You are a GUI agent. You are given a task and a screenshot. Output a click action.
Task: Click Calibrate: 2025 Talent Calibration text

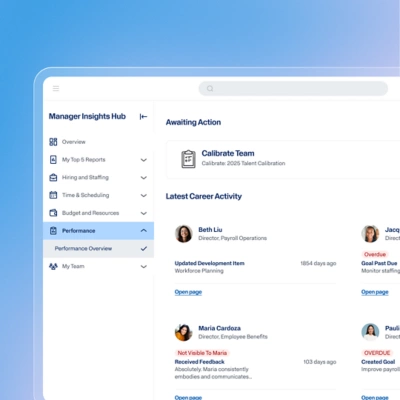pos(243,163)
